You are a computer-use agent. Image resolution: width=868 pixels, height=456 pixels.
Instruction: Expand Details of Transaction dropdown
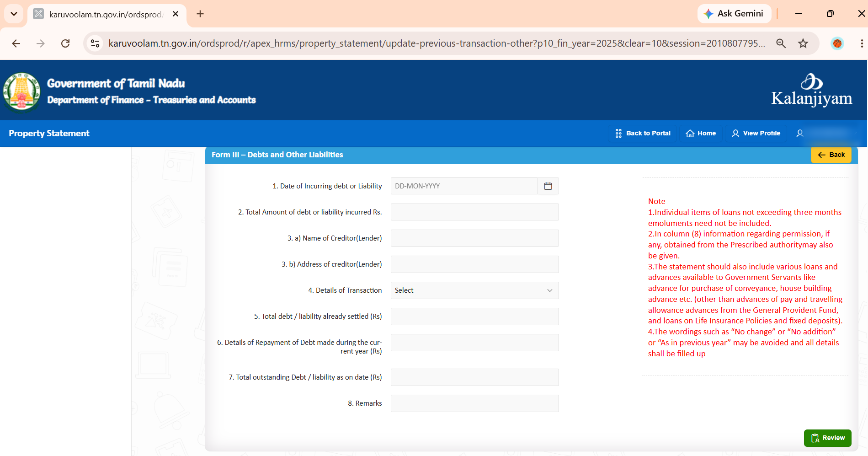coord(474,290)
